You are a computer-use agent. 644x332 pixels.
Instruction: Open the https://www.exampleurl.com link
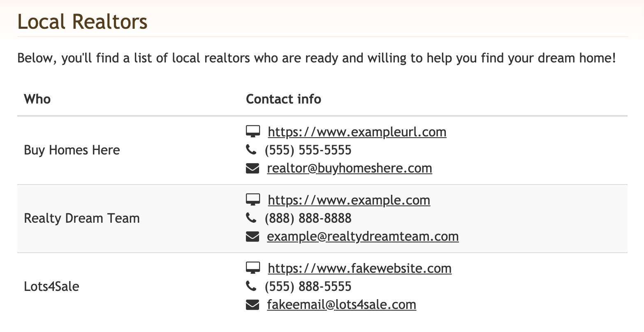357,132
